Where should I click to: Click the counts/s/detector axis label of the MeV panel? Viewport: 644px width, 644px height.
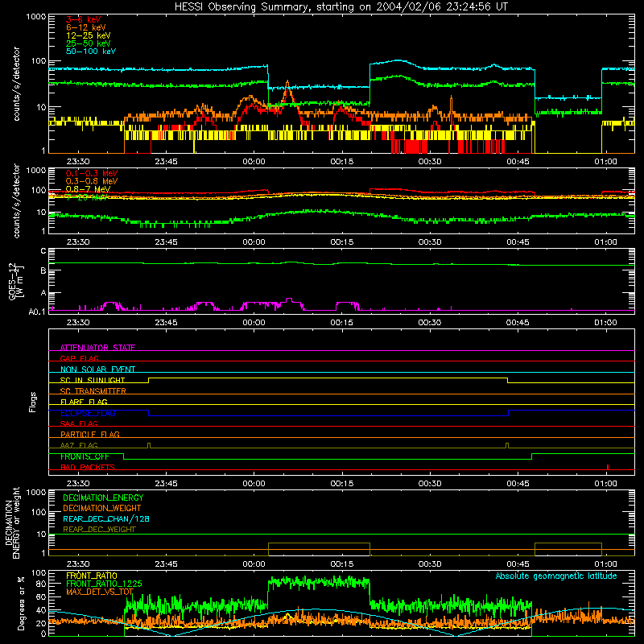(16, 200)
